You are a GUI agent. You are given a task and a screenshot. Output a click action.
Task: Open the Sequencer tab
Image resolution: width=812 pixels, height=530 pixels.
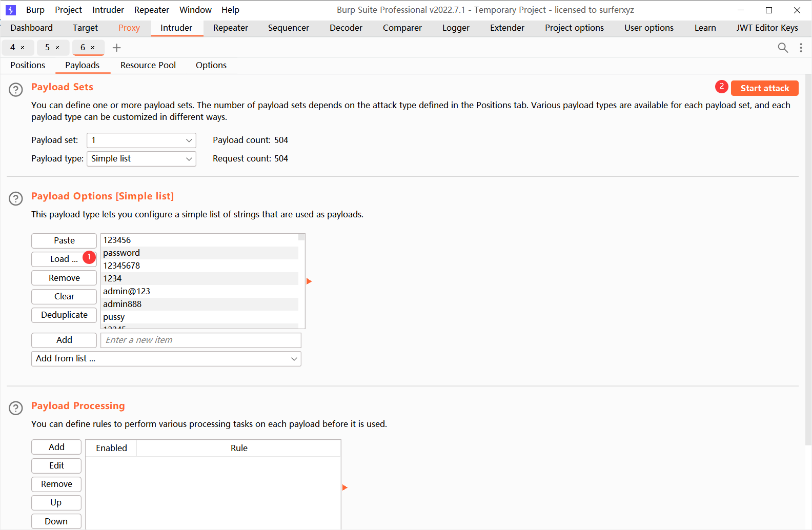coord(289,28)
